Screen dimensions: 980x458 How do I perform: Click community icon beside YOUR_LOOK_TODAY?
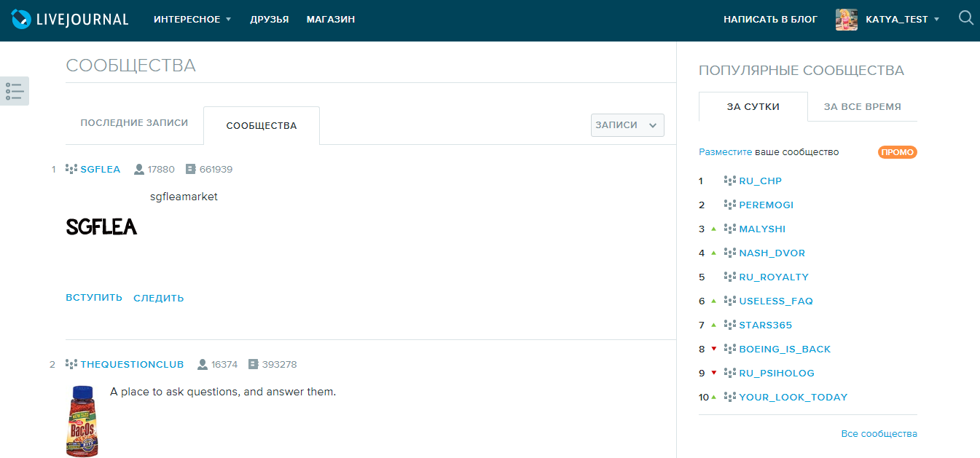click(x=730, y=397)
